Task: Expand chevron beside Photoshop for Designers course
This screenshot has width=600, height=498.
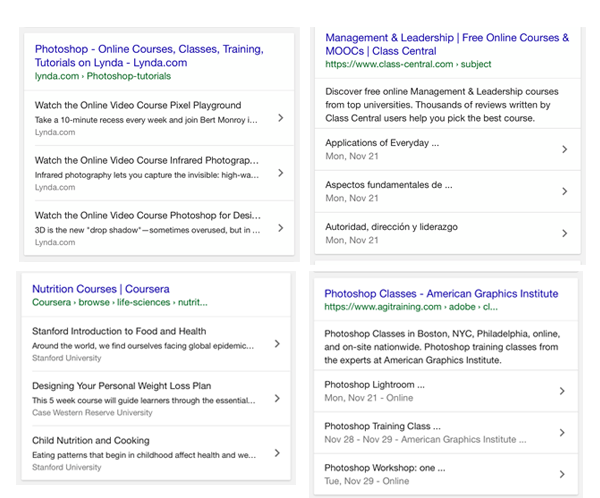Action: [x=280, y=228]
